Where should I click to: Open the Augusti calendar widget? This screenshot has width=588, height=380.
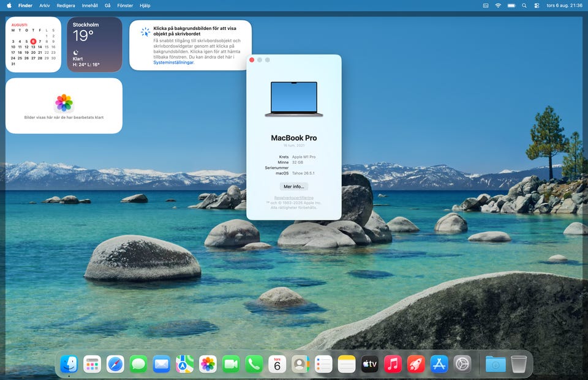tap(33, 45)
